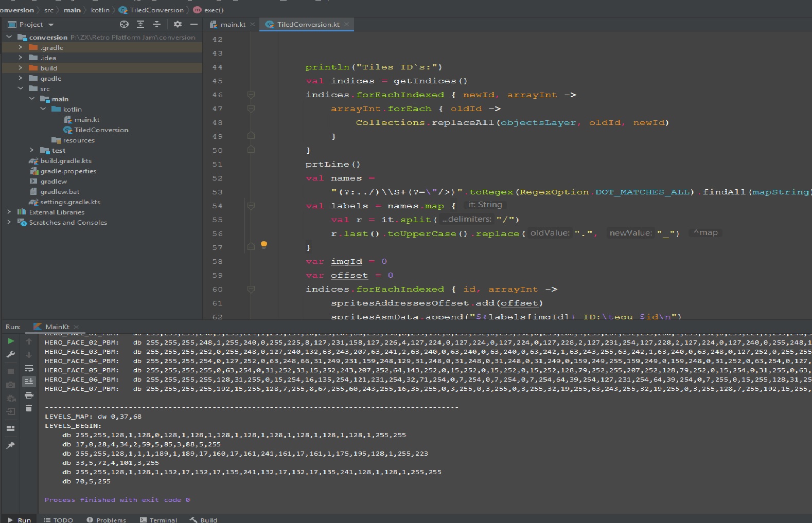Click the trash icon to clear console output
This screenshot has height=523, width=812.
(29, 408)
